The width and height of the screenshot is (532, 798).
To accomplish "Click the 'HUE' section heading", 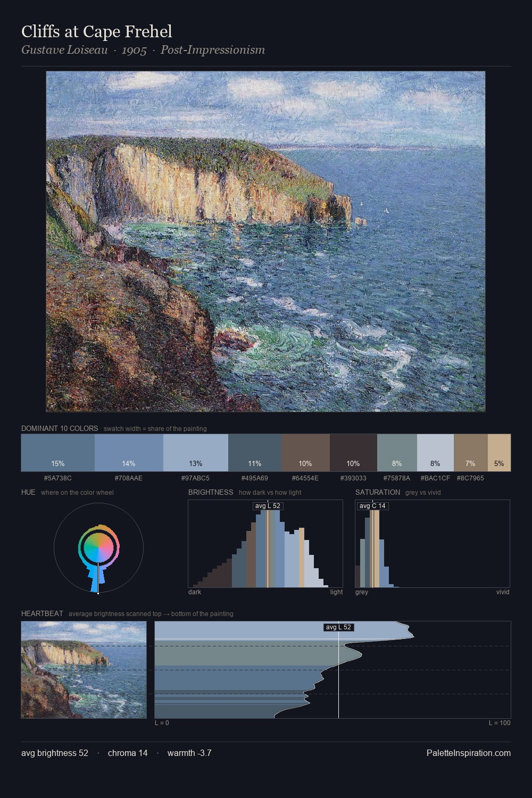I will [28, 492].
